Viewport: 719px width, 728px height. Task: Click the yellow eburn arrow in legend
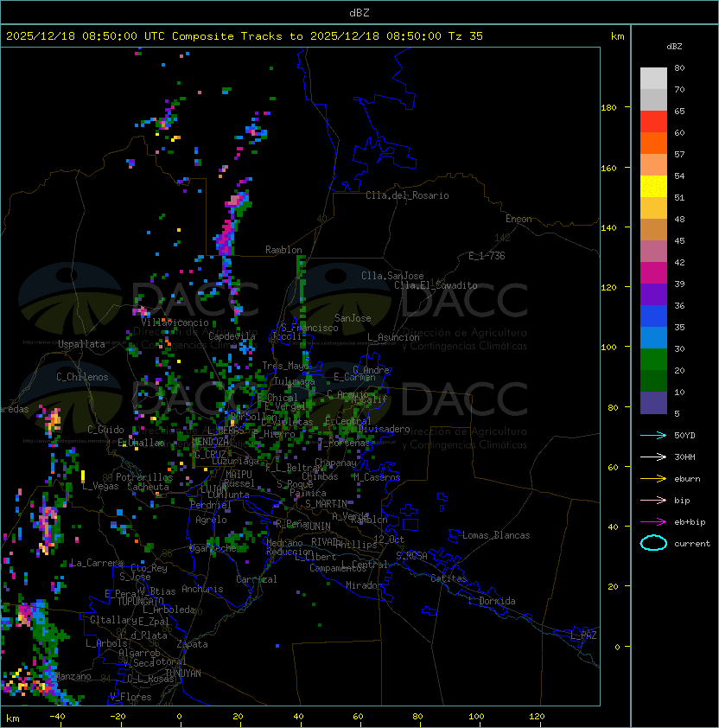pos(653,479)
